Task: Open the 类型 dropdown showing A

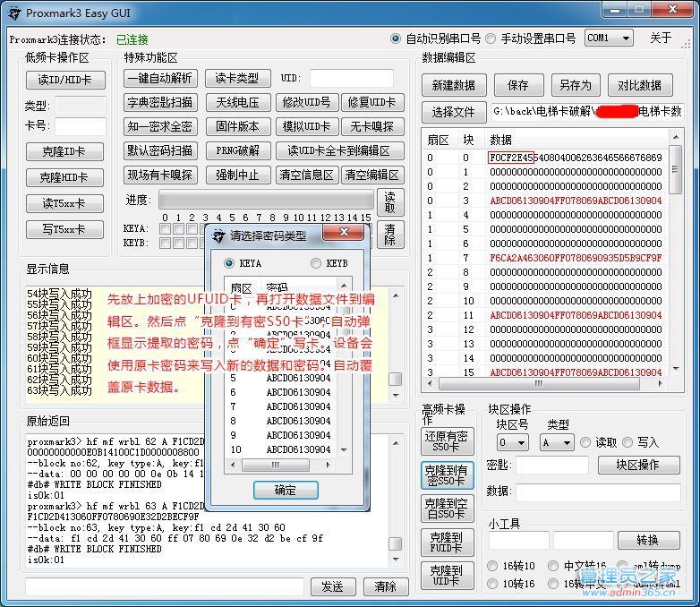Action: point(557,442)
